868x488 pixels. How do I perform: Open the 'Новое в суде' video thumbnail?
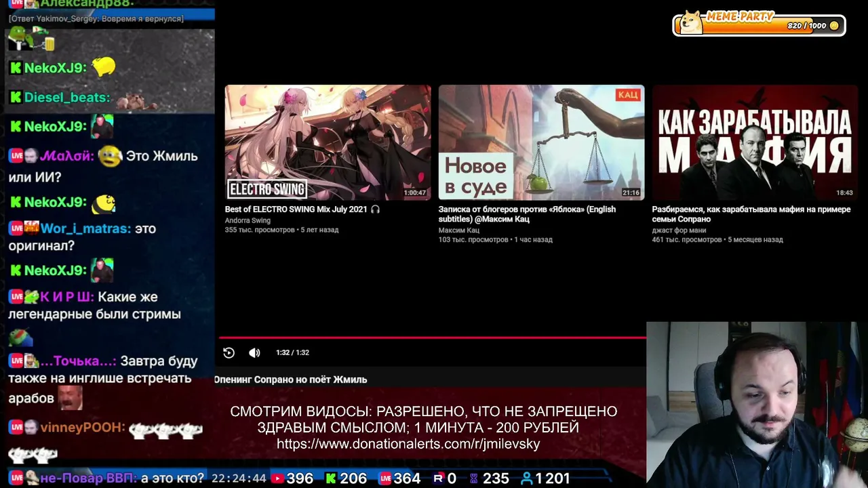tap(541, 142)
